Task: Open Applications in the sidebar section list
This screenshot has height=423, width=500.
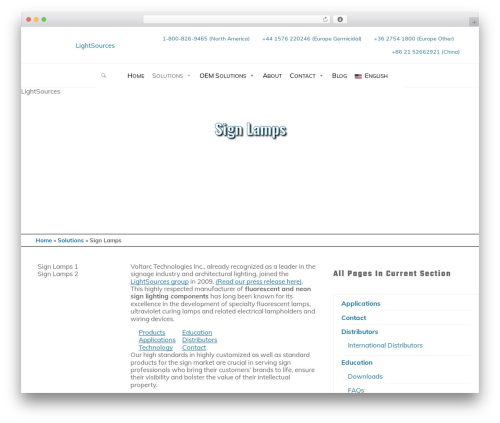Action: [361, 303]
